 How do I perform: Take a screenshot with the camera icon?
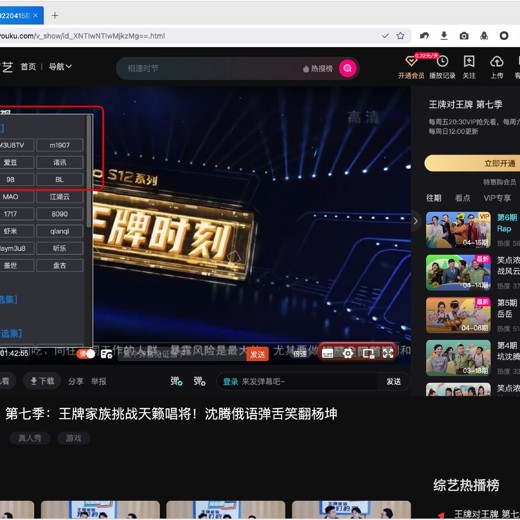(x=464, y=36)
